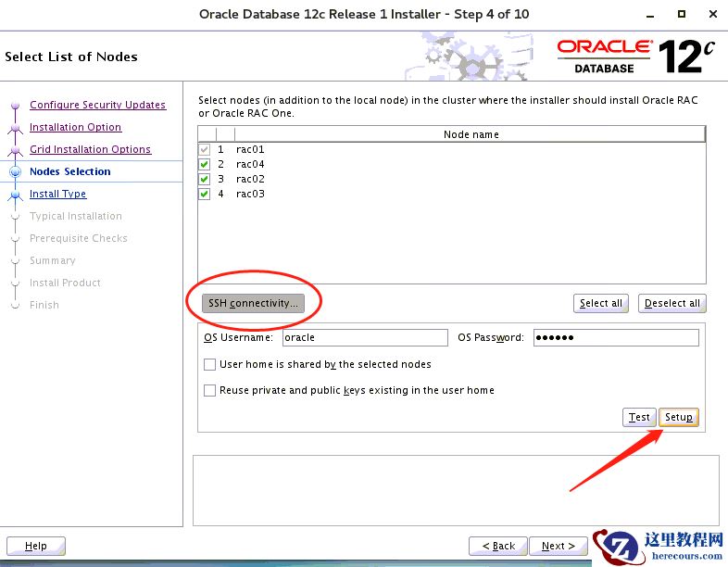Focus the OS Password field
728x567 pixels.
click(616, 337)
